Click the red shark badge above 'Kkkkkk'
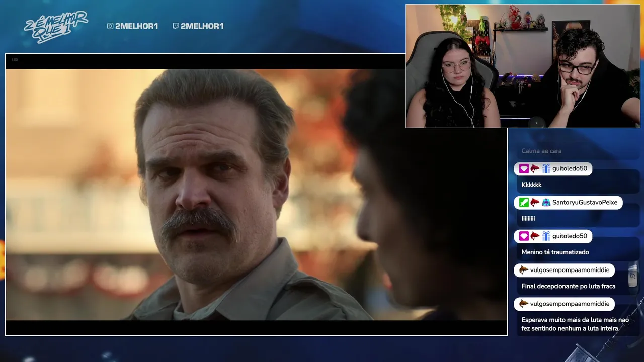Screen dimensions: 644x362 click(x=535, y=169)
